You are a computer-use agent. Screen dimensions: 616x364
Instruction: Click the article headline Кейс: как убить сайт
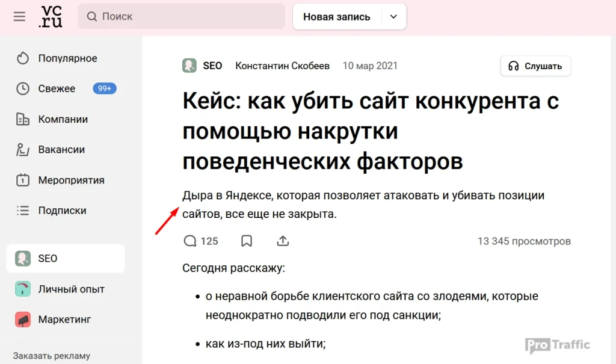click(x=371, y=131)
